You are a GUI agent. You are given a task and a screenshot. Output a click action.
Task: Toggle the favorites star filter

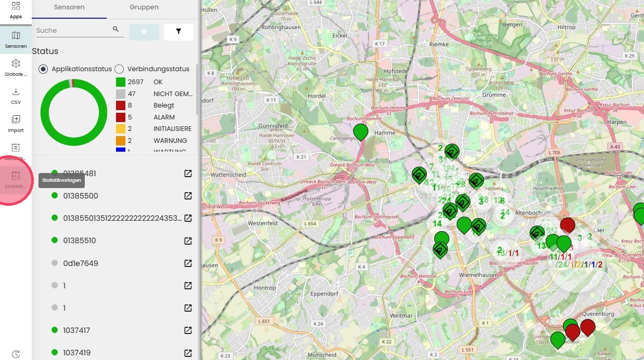click(x=144, y=32)
